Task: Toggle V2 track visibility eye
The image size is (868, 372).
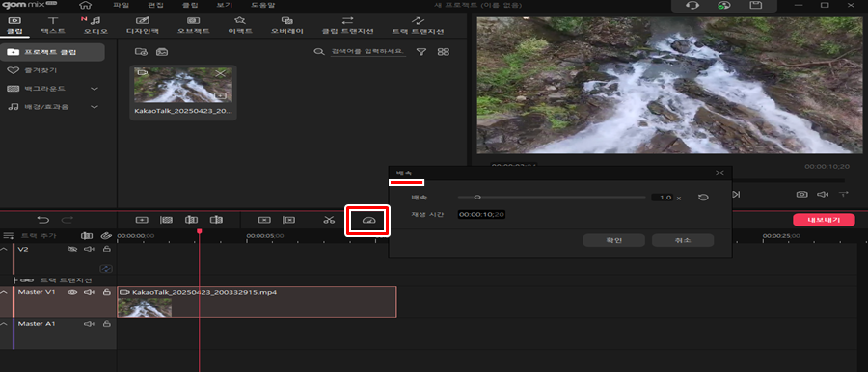Action: click(x=72, y=250)
